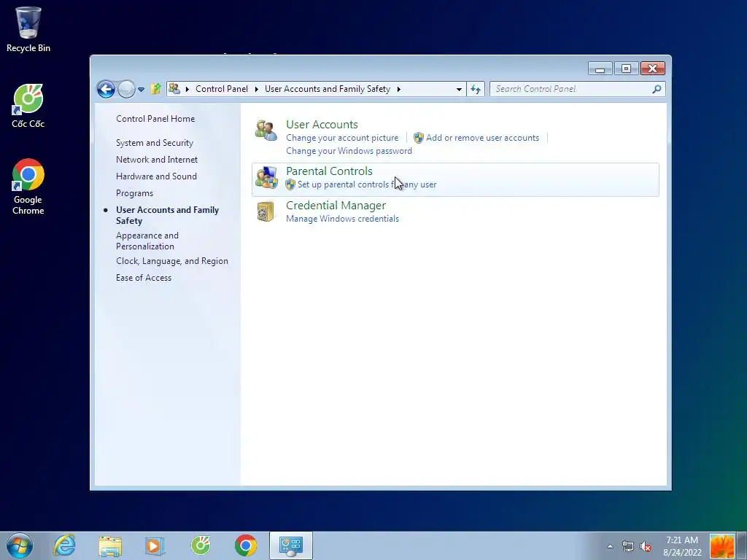Open Network and Internet category
The height and width of the screenshot is (560, 747).
157,160
